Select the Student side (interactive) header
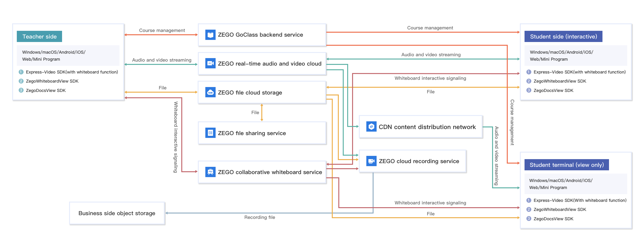 pos(563,36)
